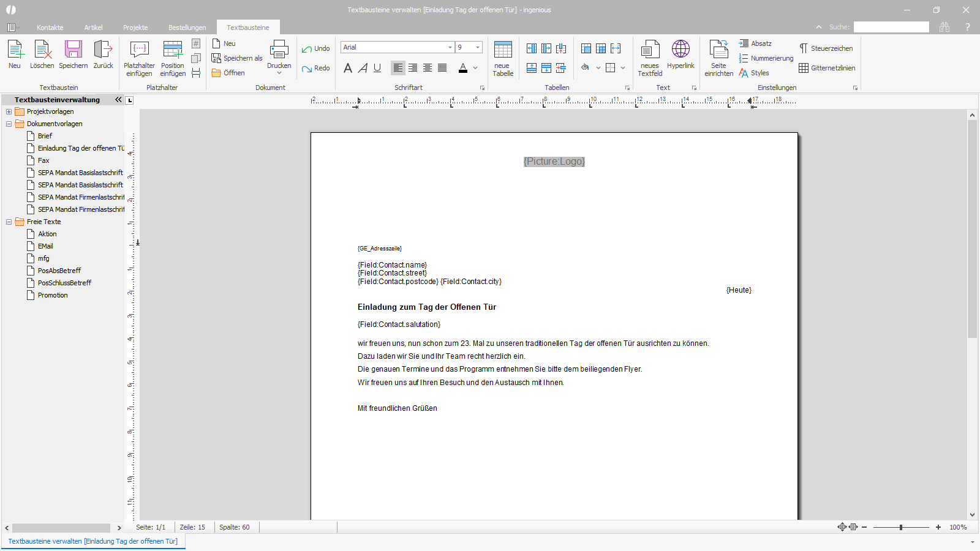The width and height of the screenshot is (980, 551).
Task: Toggle Steuerzeichen control characters
Action: point(826,48)
